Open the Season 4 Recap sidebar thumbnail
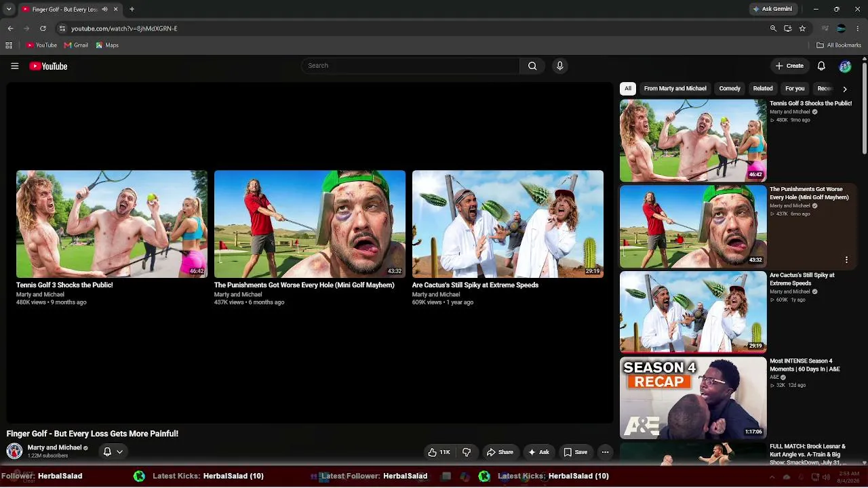 tap(693, 398)
